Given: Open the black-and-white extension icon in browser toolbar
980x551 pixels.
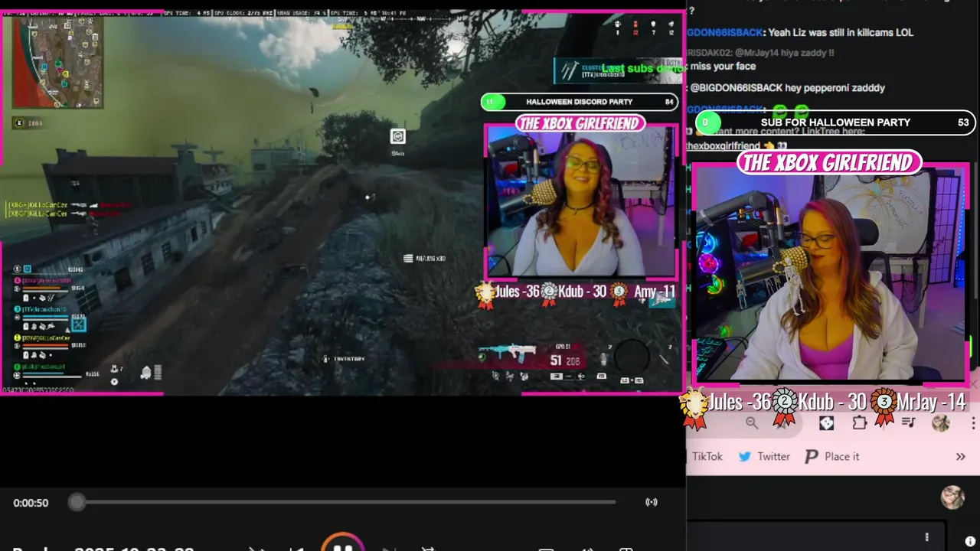Looking at the screenshot, I should (826, 423).
